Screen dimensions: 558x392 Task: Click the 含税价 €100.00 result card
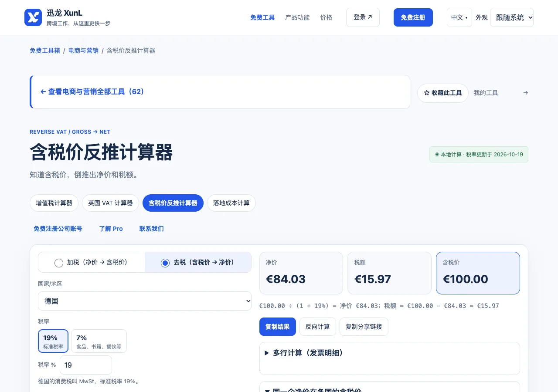tap(478, 273)
